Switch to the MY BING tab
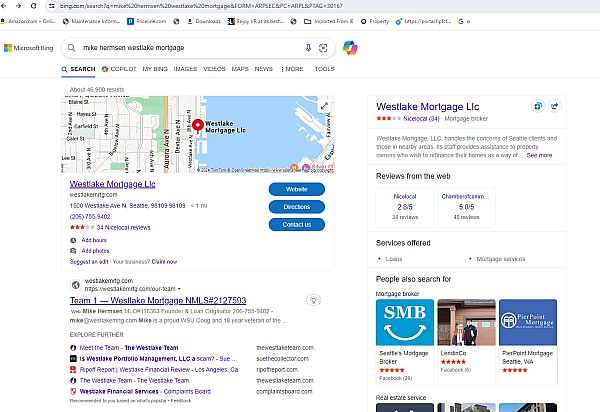600x412 pixels. pyautogui.click(x=155, y=69)
